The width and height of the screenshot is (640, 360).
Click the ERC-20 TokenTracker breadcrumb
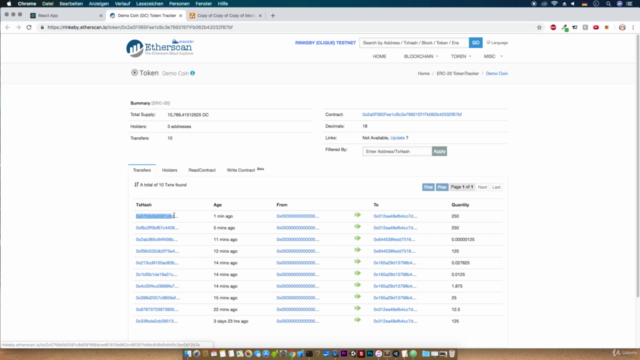pos(458,73)
